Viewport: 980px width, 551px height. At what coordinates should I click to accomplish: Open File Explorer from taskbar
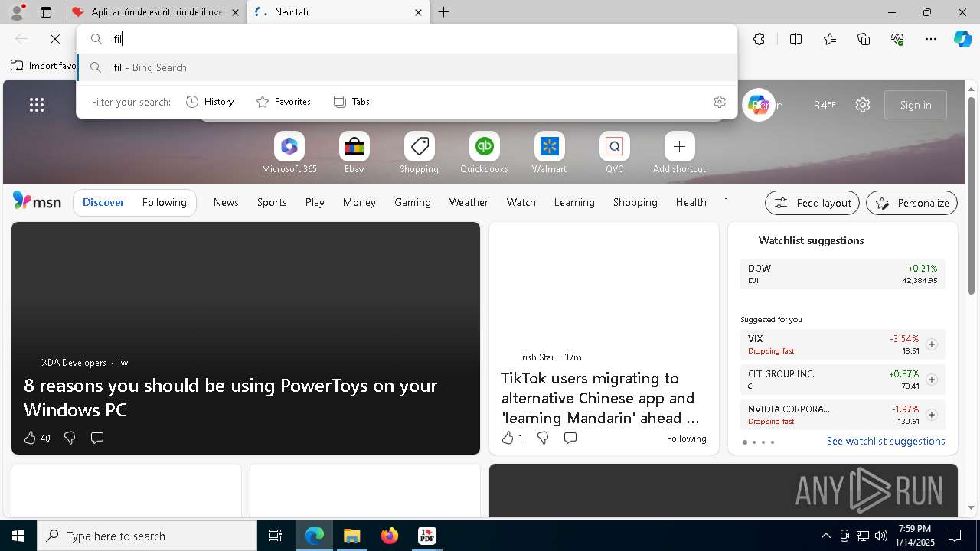tap(351, 536)
